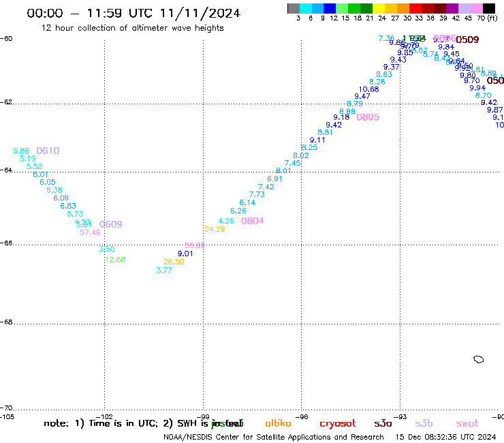
Task: Click the wave height value '9.94'
Action: pyautogui.click(x=477, y=88)
